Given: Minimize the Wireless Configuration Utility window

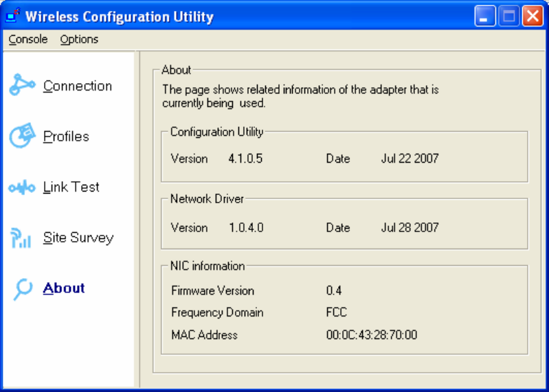Looking at the screenshot, I should click(485, 16).
